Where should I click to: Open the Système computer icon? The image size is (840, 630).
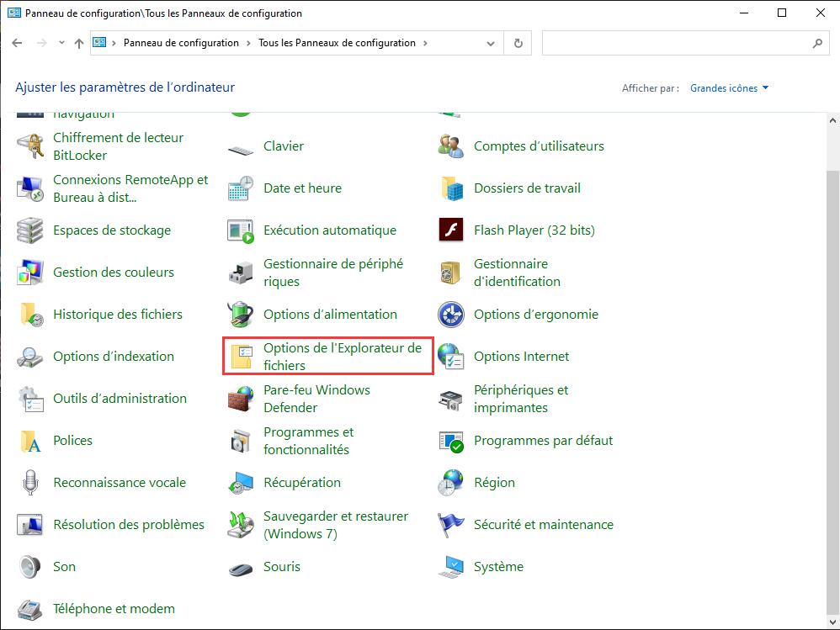coord(450,567)
